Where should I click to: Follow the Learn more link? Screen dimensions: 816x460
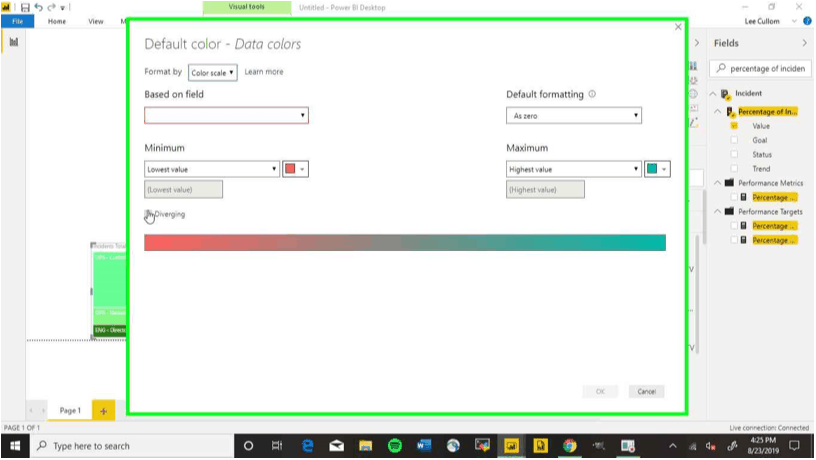(x=264, y=72)
